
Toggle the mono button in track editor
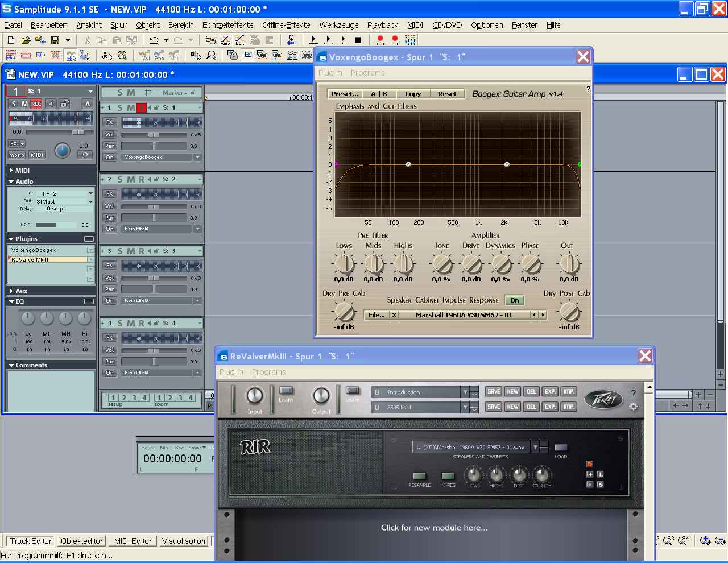pos(16,155)
